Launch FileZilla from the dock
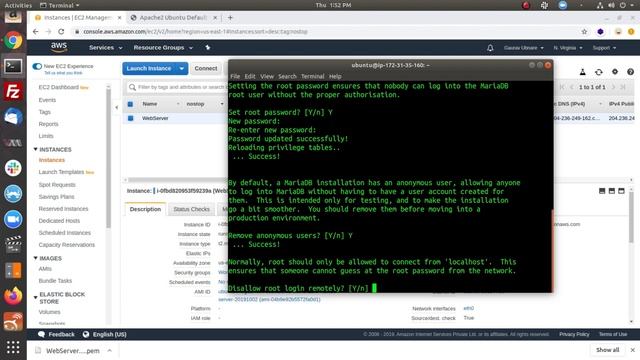This screenshot has width=640, height=360. coord(13,91)
